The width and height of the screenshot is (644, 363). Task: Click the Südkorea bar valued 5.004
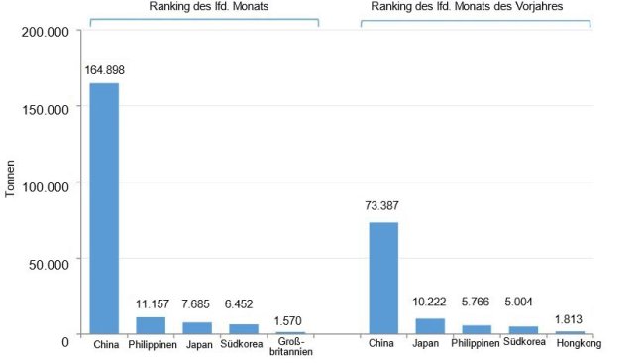(523, 330)
